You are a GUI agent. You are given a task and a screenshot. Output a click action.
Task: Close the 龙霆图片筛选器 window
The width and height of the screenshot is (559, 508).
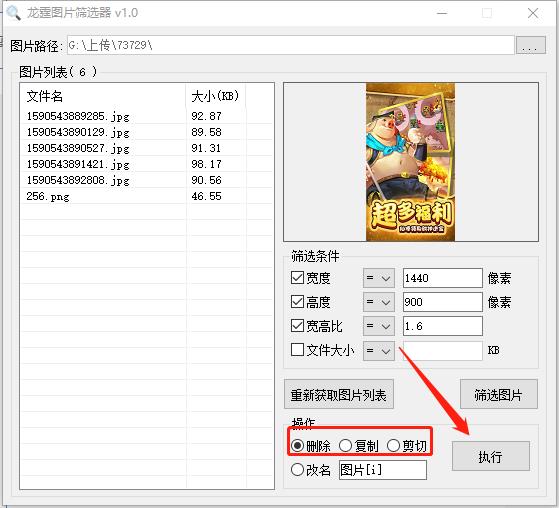click(533, 13)
